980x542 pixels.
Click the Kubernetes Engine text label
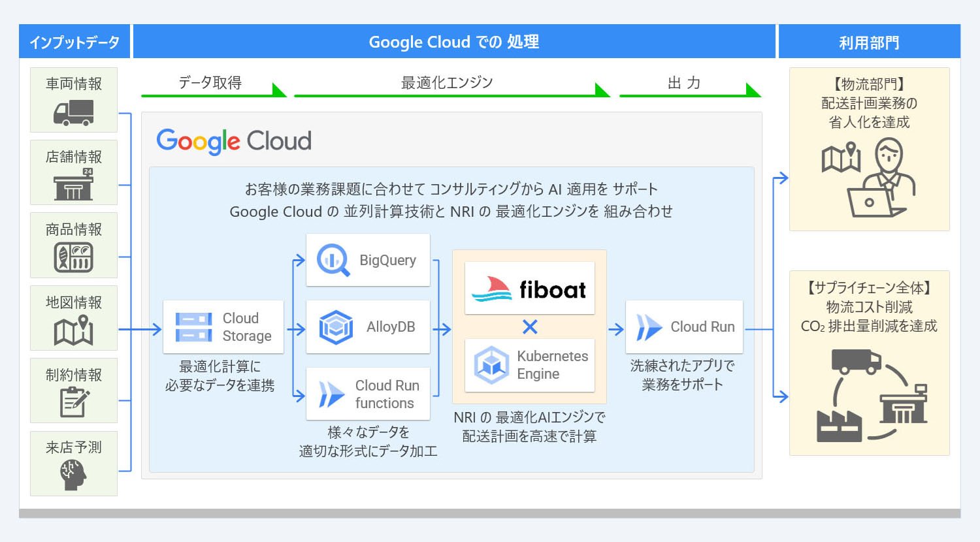click(x=553, y=365)
